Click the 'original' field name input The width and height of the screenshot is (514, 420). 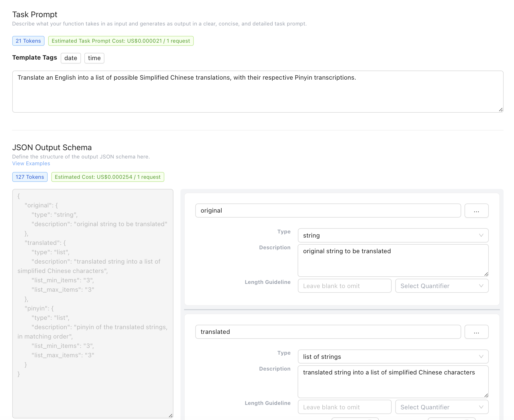click(328, 211)
